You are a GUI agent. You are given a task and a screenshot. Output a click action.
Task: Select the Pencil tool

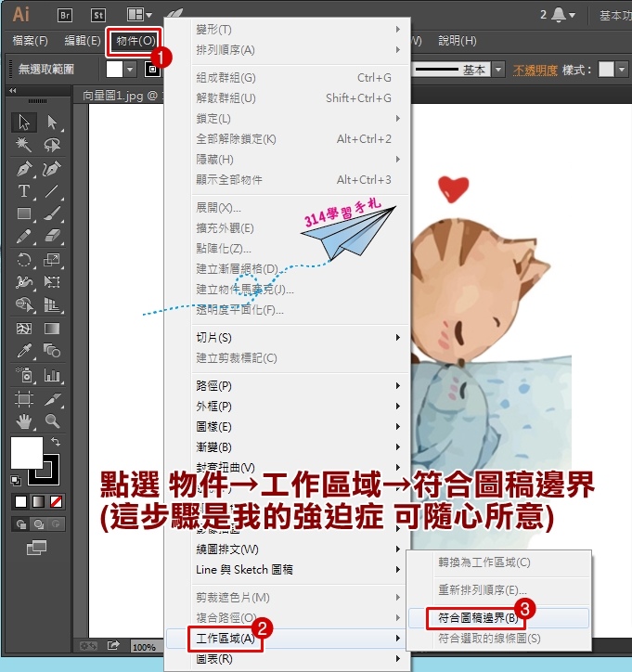(24, 236)
